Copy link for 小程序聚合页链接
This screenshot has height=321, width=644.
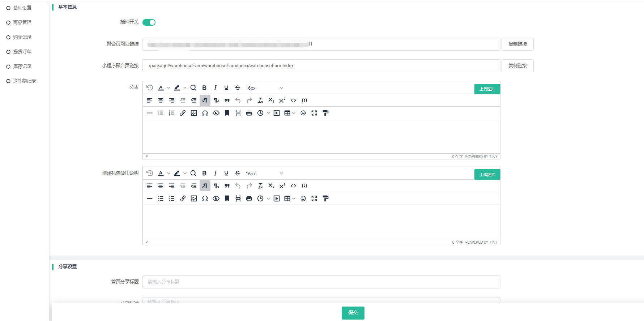(x=517, y=66)
